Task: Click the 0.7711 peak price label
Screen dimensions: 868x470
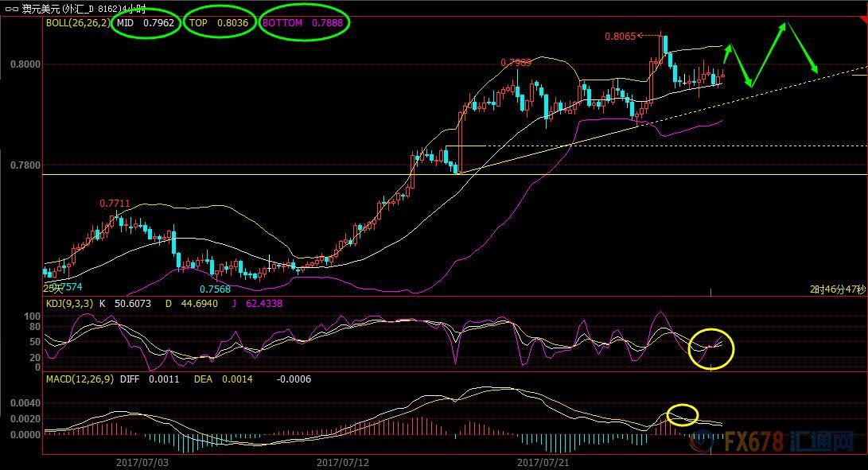Action: [x=115, y=204]
